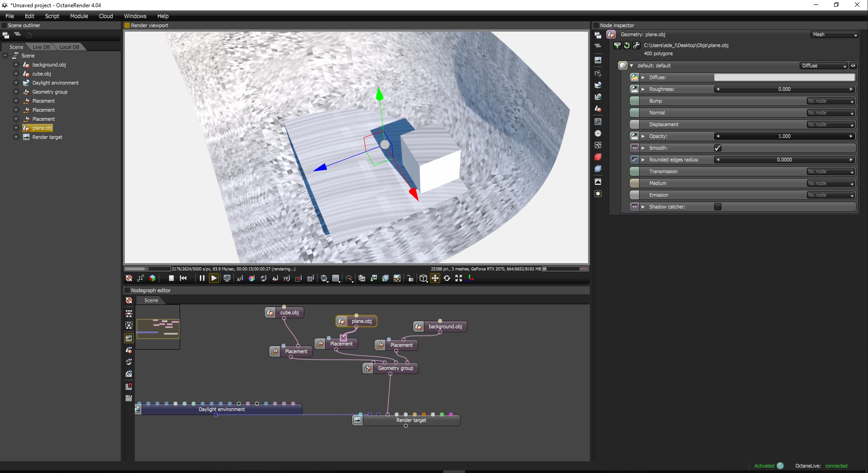Show the environment node in Node inspector
Screen dimensions: 868x473
pyautogui.click(x=598, y=85)
